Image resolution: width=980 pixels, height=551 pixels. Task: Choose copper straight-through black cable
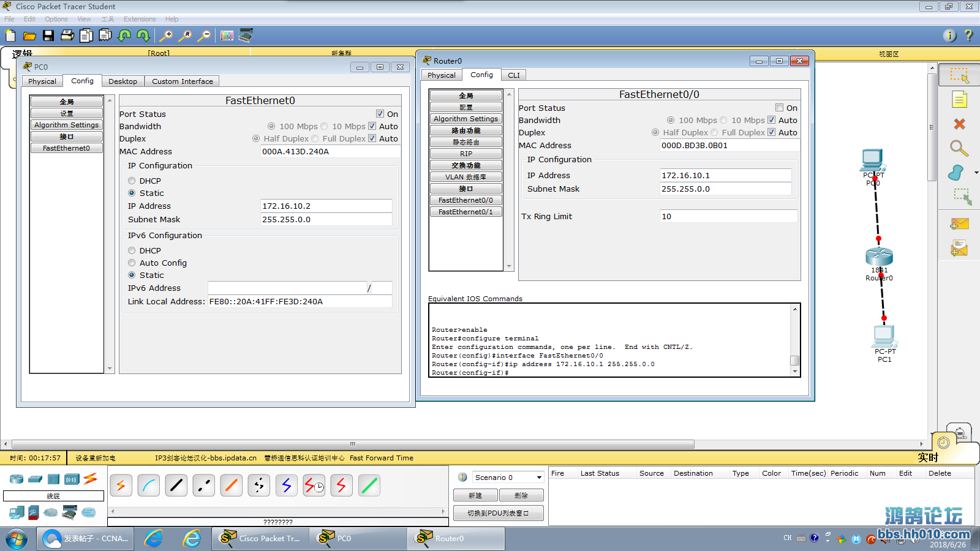(x=176, y=485)
